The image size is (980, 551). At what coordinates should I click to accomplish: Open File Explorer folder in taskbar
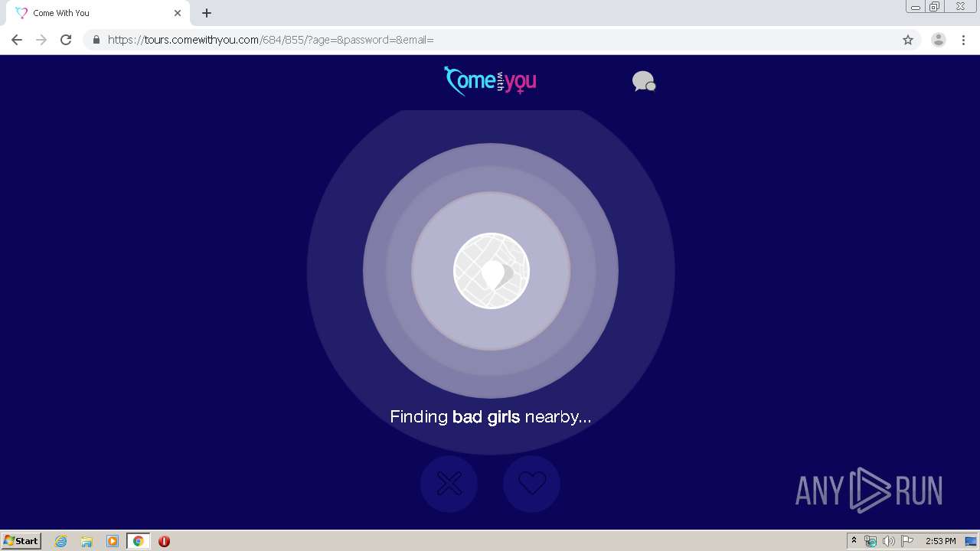[x=87, y=541]
